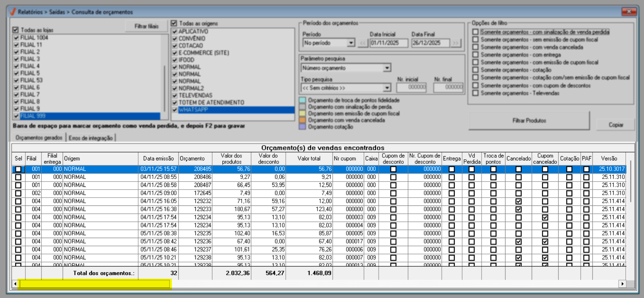Expand the 'Parâmetro pesquisa' combo box
644x298 pixels.
[x=386, y=68]
